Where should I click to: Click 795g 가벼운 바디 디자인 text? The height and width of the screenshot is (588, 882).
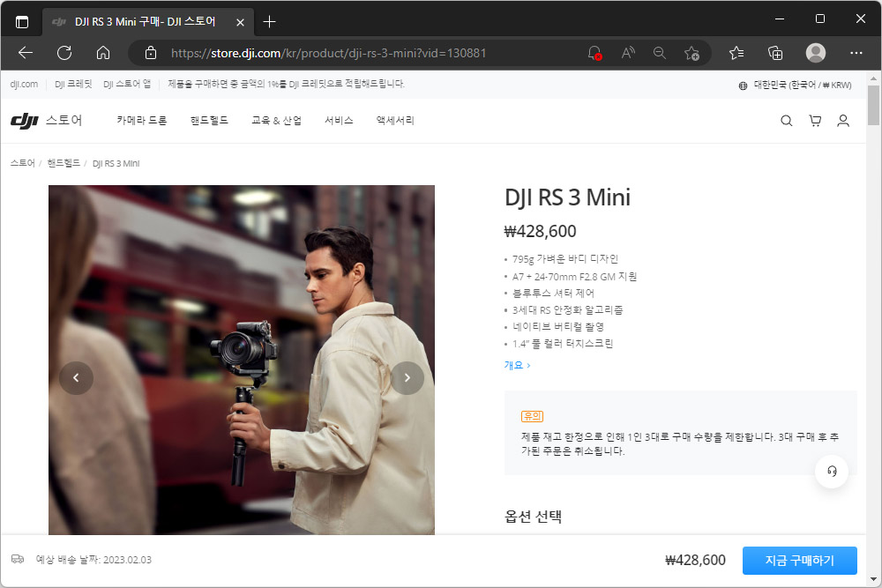(565, 259)
